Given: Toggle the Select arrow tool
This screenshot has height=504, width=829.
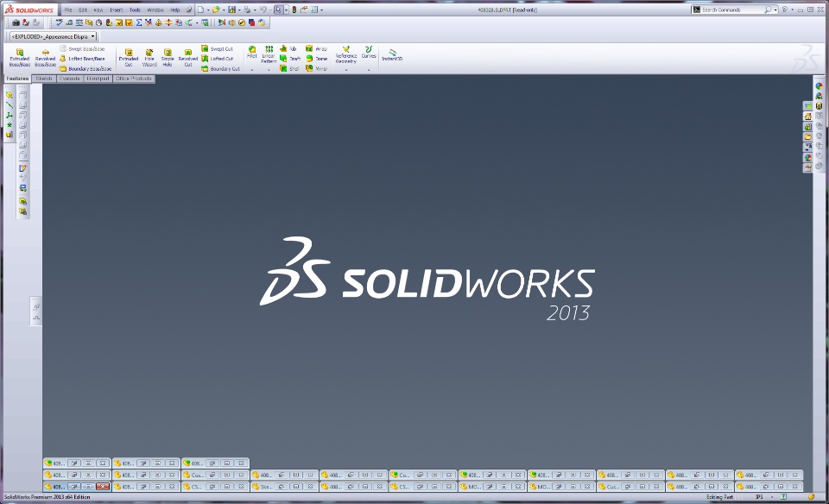Looking at the screenshot, I should [x=278, y=9].
